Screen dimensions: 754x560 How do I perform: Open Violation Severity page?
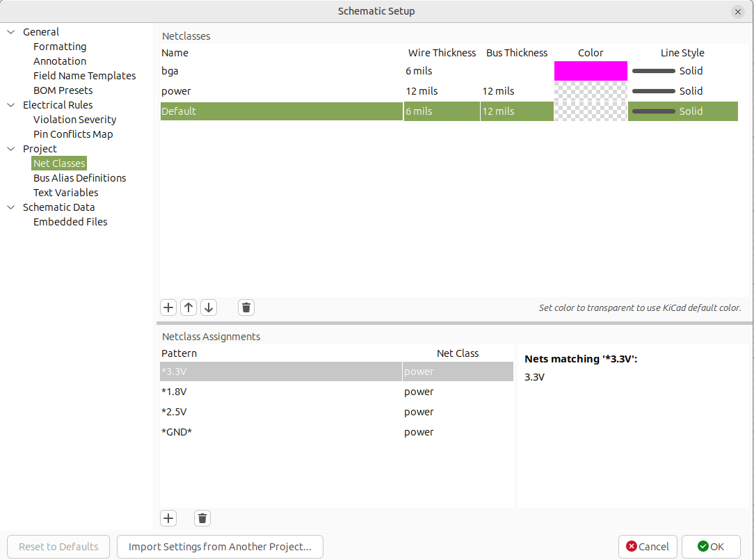pos(74,120)
